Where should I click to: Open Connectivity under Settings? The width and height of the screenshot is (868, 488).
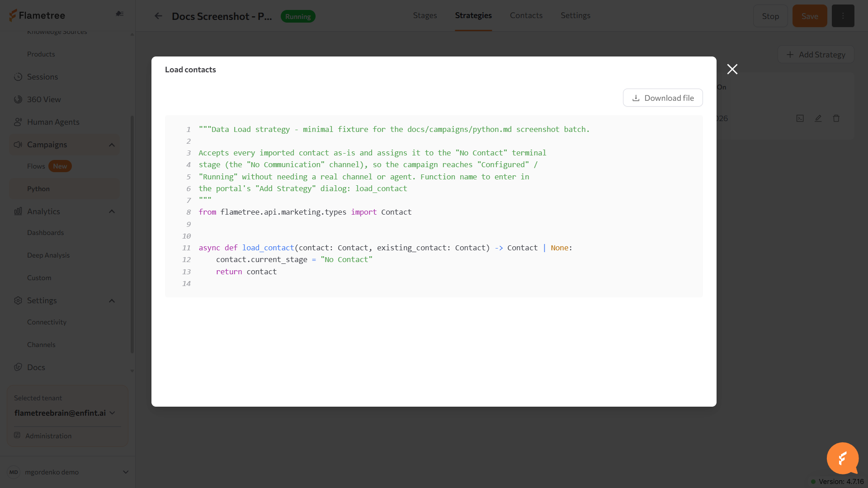click(47, 322)
